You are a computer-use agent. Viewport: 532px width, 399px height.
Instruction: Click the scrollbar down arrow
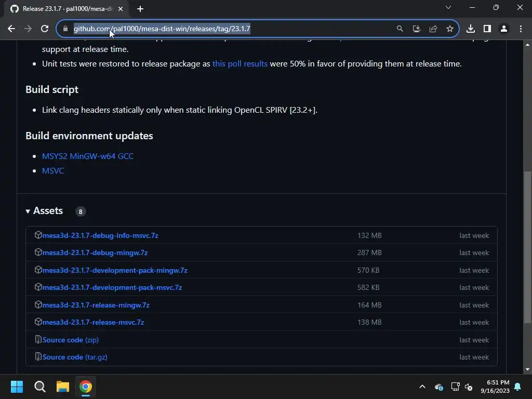pyautogui.click(x=527, y=369)
